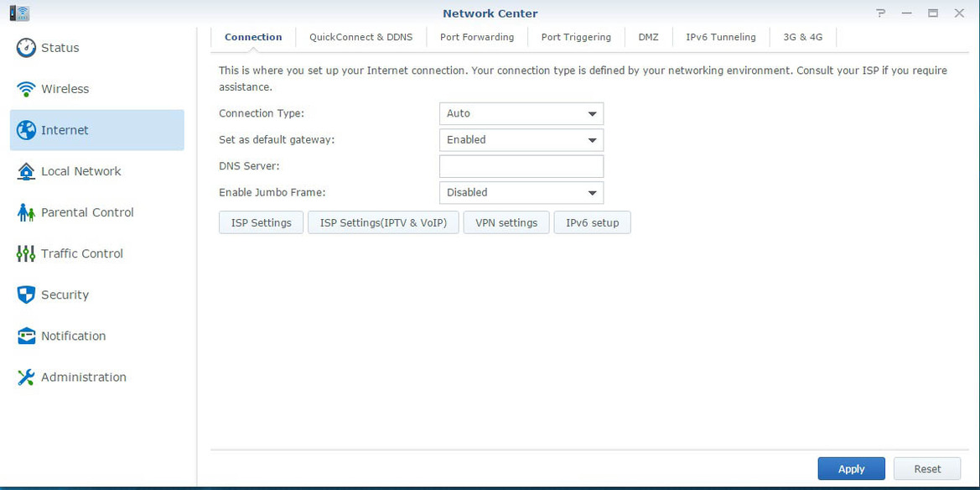Click the Security shield icon
The width and height of the screenshot is (980, 490).
[x=26, y=295]
